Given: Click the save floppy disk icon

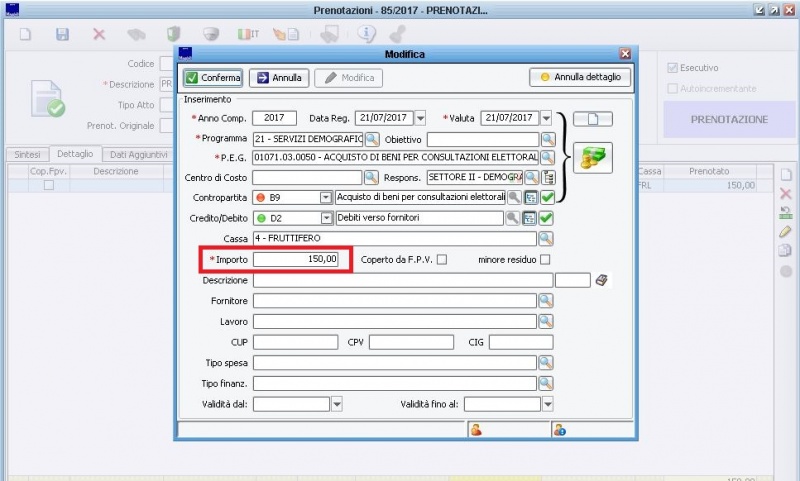Looking at the screenshot, I should click(x=62, y=34).
